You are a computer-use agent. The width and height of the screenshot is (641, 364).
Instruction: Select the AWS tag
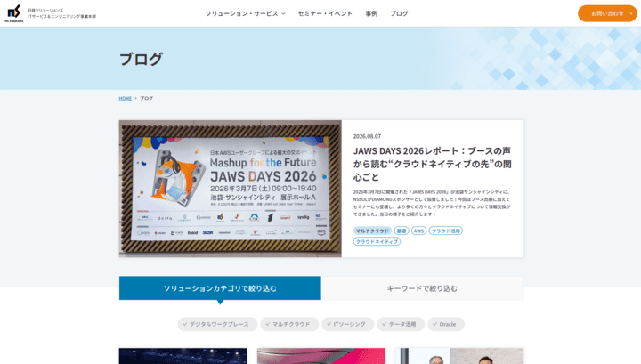coord(418,231)
